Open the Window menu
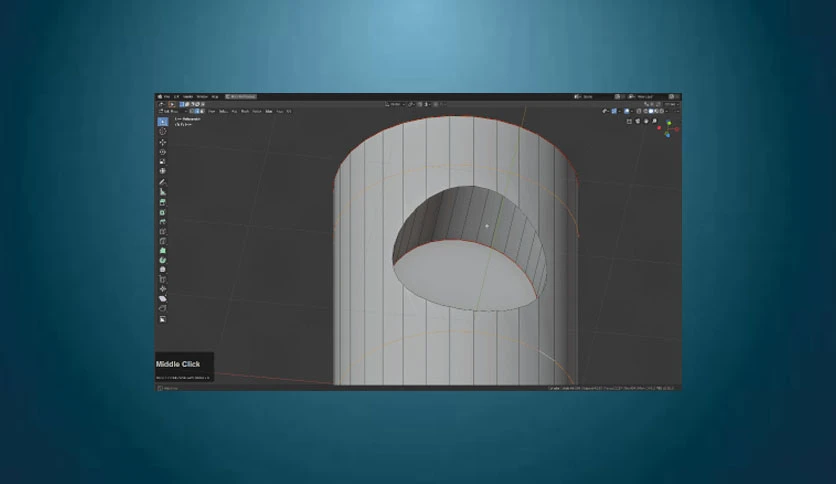 point(202,96)
